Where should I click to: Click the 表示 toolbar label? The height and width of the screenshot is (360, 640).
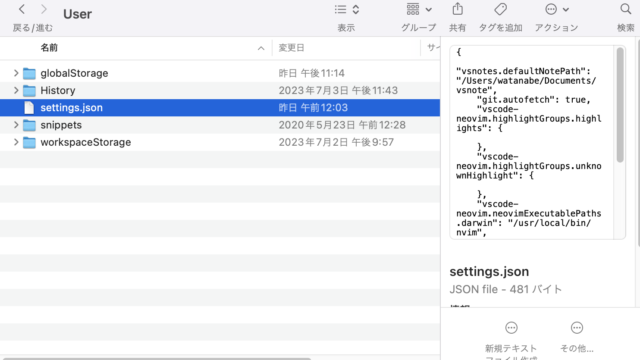346,28
